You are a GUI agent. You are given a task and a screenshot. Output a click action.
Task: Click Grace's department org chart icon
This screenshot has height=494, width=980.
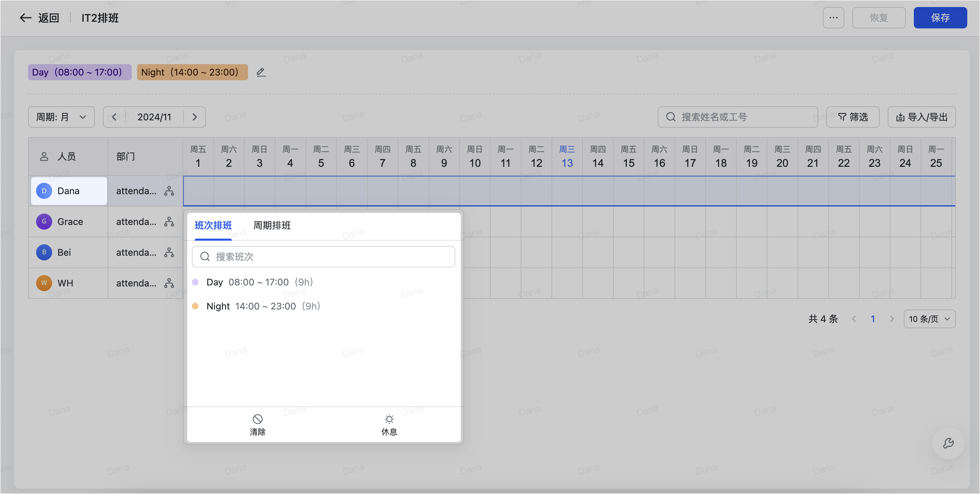point(169,222)
